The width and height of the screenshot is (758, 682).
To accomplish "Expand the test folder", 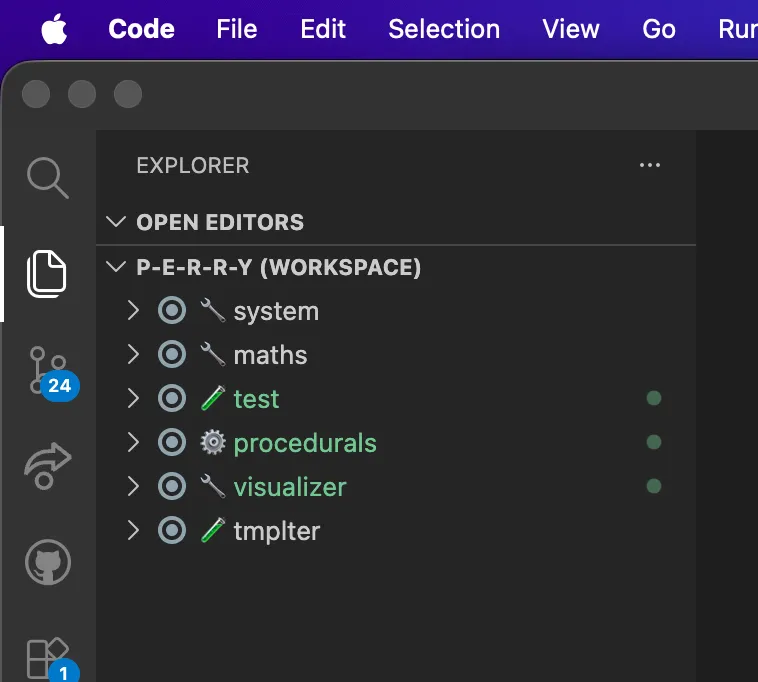I will click(x=133, y=398).
